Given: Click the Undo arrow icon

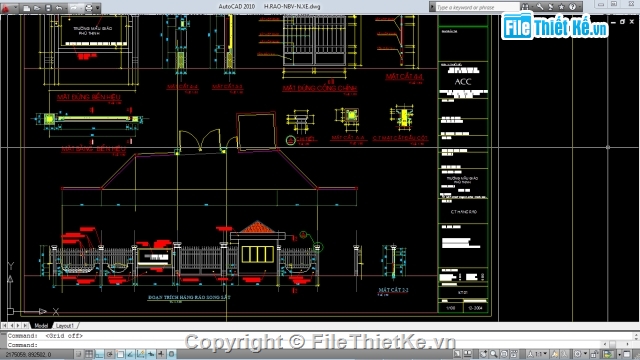Looking at the screenshot, I should click(59, 8).
